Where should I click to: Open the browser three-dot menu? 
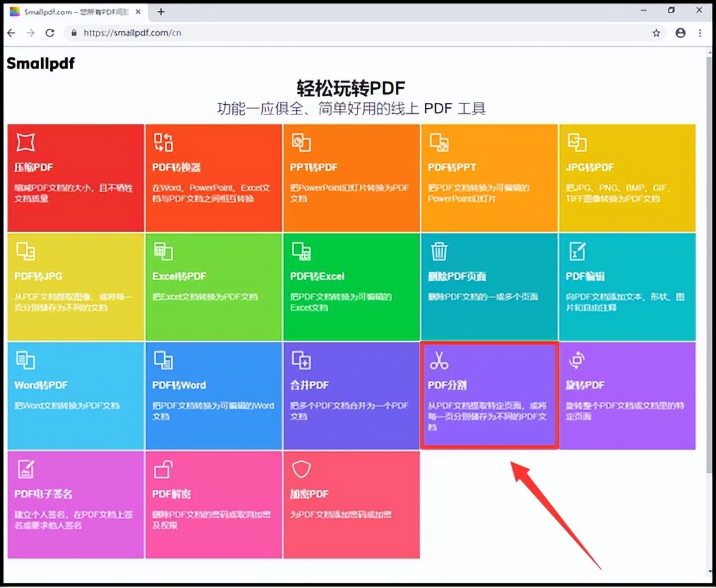tap(699, 33)
